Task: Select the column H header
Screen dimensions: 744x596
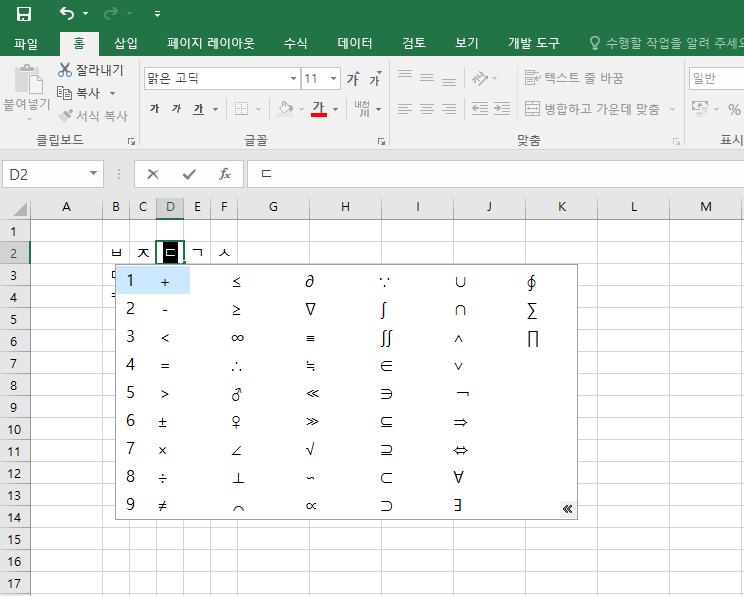Action: click(x=345, y=207)
